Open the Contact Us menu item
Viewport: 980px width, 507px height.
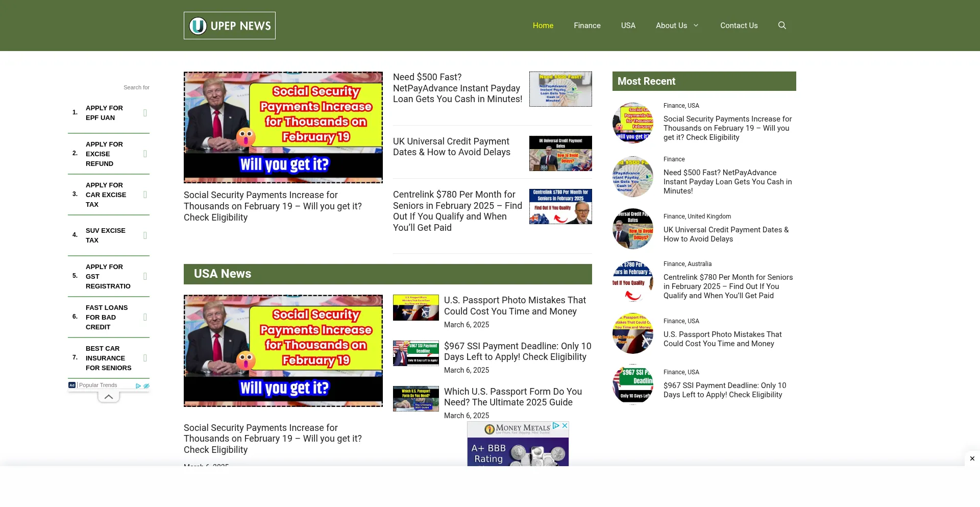[x=739, y=26]
